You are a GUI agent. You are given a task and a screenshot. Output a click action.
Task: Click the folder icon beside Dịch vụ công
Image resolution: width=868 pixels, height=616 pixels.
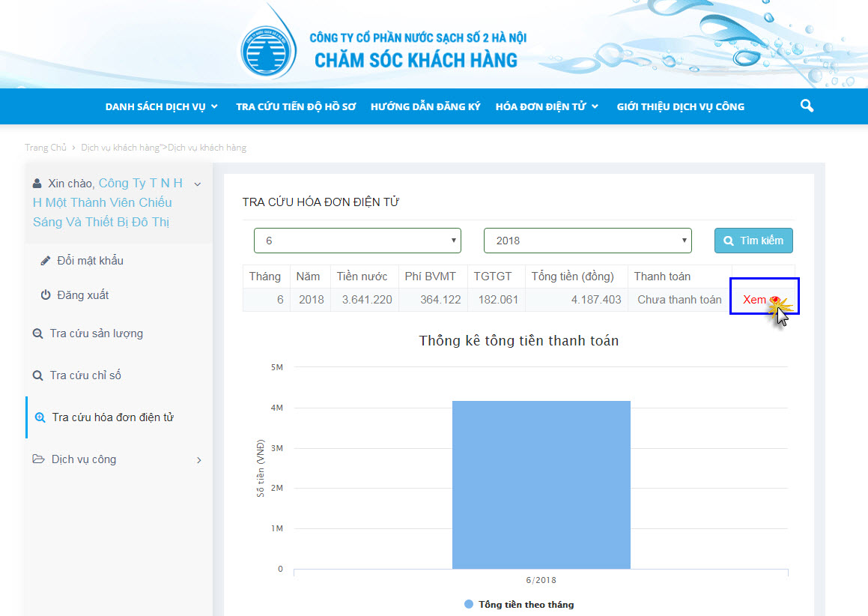[x=39, y=459]
